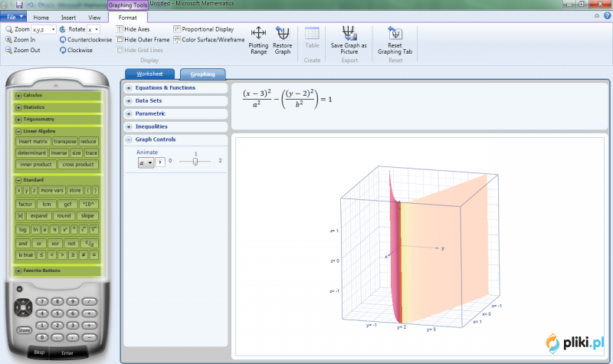This screenshot has width=613, height=364.
Task: Open the Help question mark icon
Action: pos(607,15)
